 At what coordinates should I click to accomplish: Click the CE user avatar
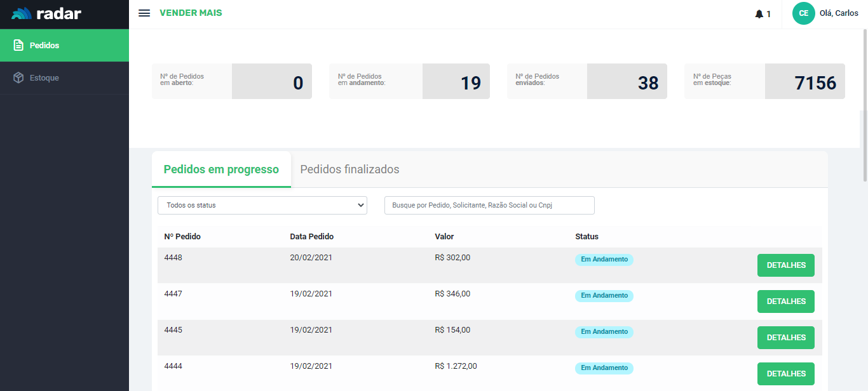click(x=803, y=13)
